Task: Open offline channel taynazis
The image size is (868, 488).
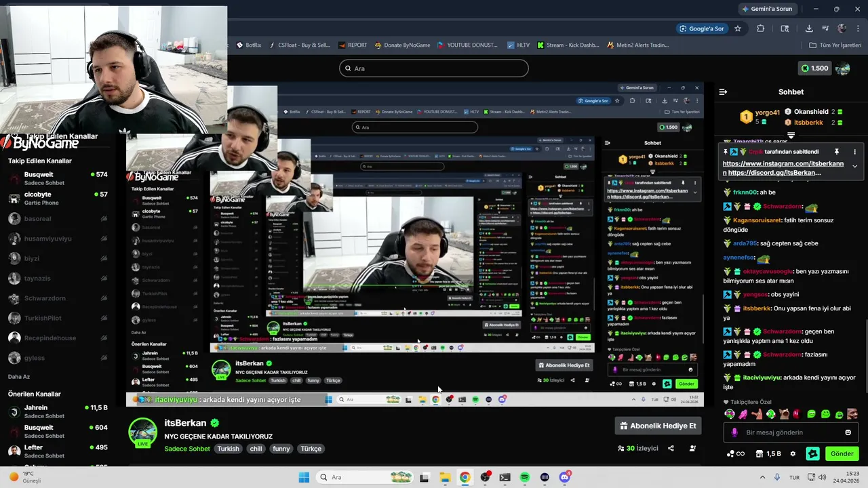Action: (x=58, y=278)
